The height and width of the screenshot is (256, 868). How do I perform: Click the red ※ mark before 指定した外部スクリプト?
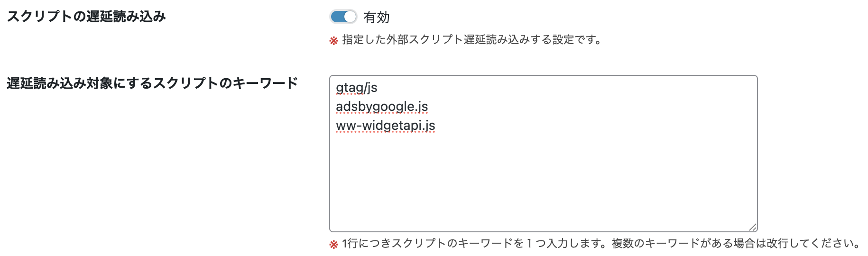pyautogui.click(x=334, y=41)
